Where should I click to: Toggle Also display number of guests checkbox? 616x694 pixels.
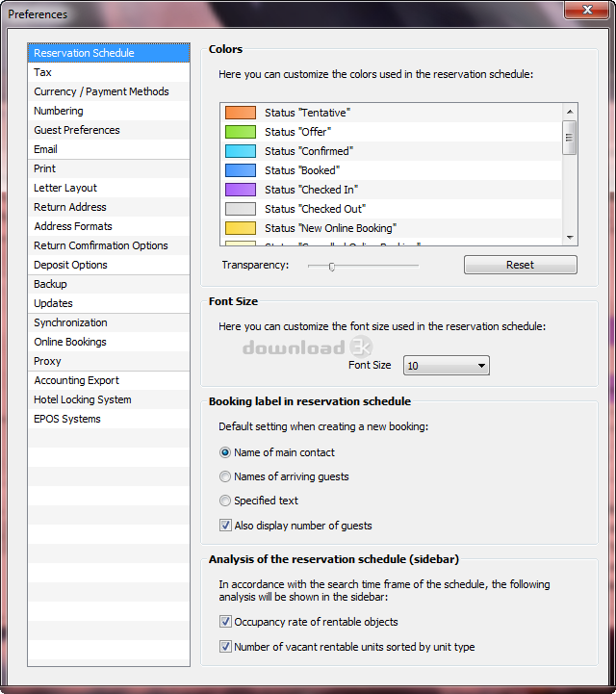point(225,526)
